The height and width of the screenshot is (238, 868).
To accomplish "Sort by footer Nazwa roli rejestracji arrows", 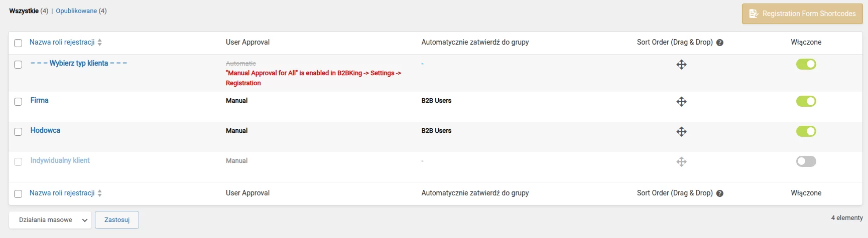I will pyautogui.click(x=100, y=193).
